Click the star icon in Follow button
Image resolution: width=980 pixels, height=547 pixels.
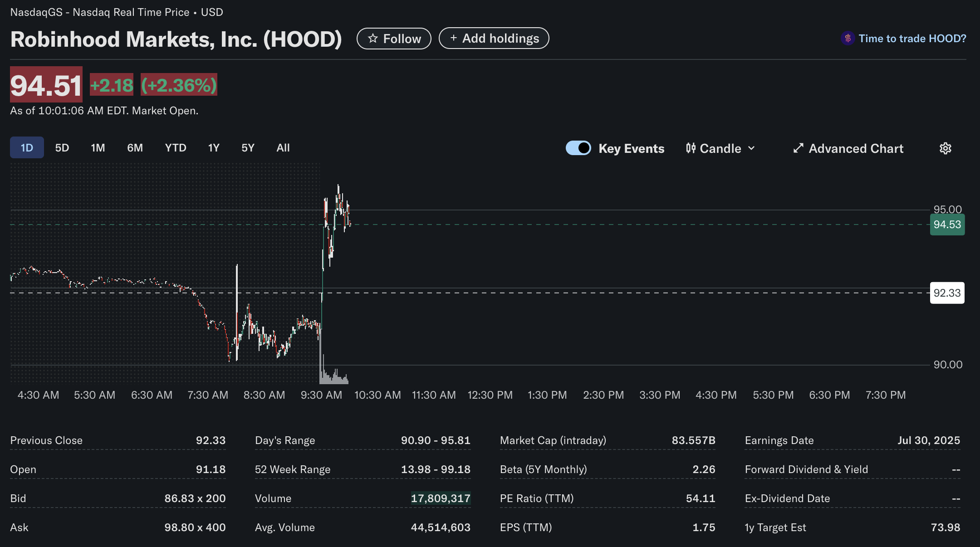tap(372, 39)
